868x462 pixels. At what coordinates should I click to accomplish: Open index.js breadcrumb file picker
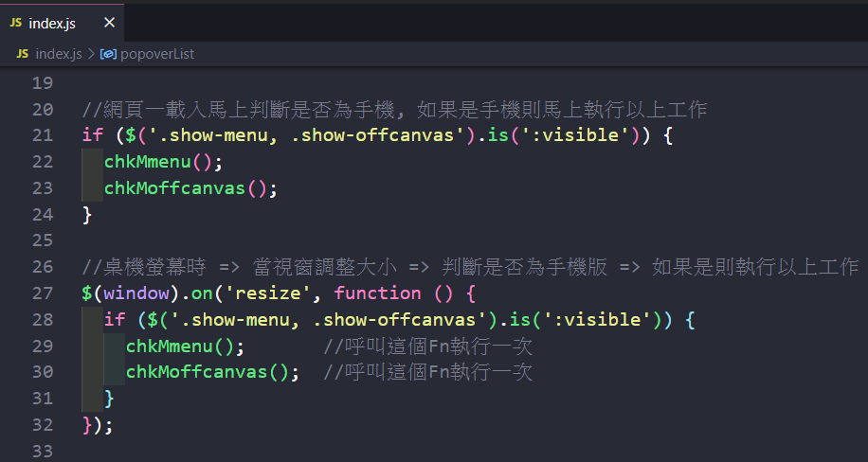pos(59,54)
